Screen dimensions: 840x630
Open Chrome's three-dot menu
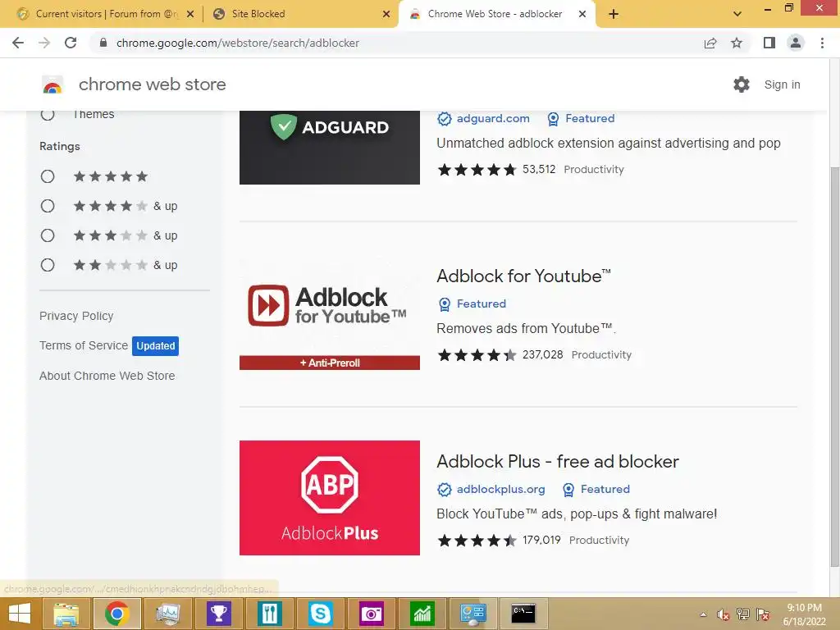pos(822,43)
